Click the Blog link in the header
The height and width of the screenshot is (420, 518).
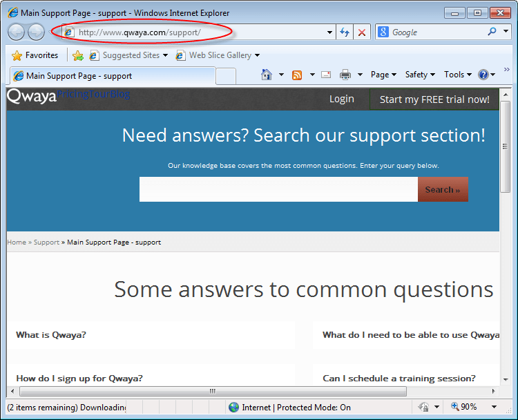(120, 94)
